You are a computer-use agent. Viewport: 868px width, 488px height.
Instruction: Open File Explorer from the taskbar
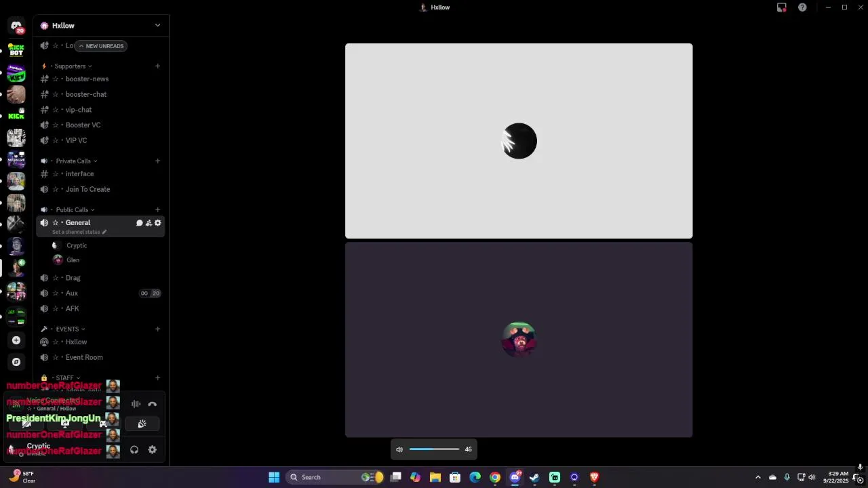click(x=435, y=477)
